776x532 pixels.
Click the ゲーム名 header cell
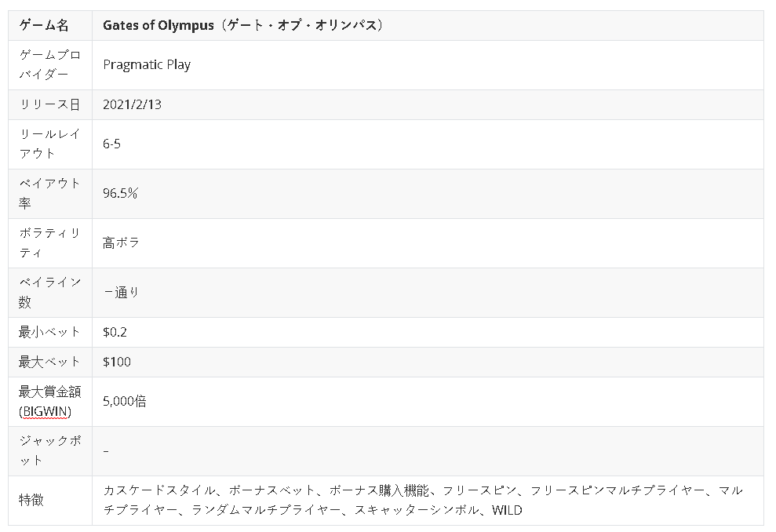[x=44, y=25]
